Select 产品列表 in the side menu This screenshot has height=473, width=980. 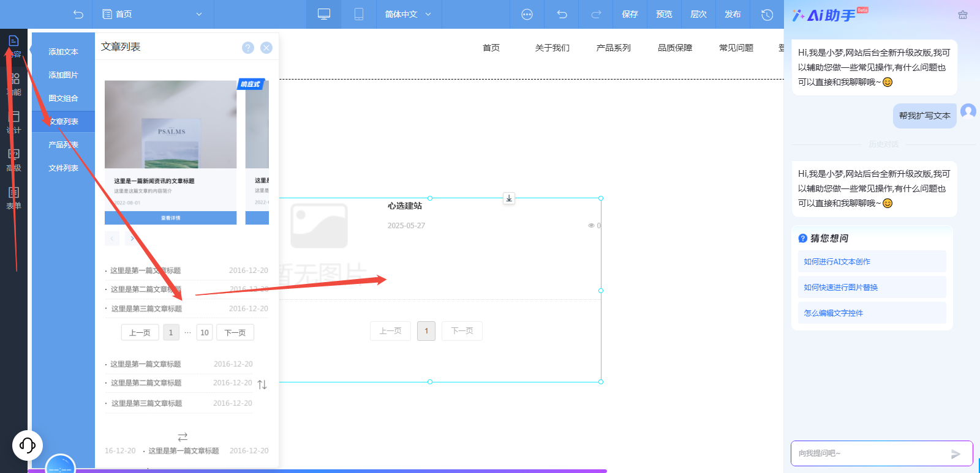pos(64,145)
